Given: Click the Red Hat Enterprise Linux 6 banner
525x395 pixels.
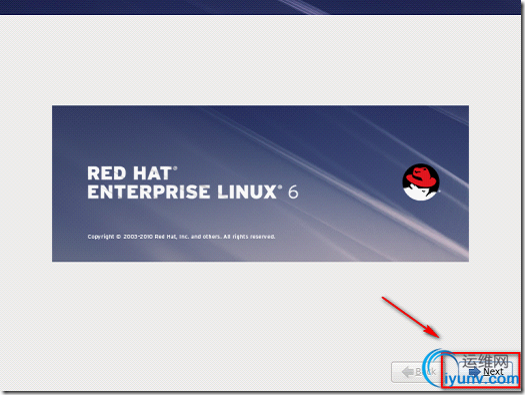Looking at the screenshot, I should click(260, 183).
